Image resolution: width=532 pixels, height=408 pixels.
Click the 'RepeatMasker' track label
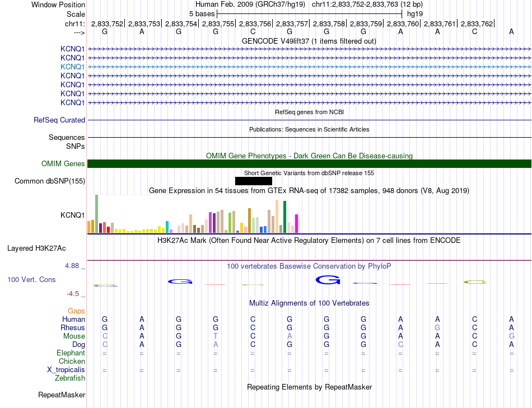tap(62, 395)
